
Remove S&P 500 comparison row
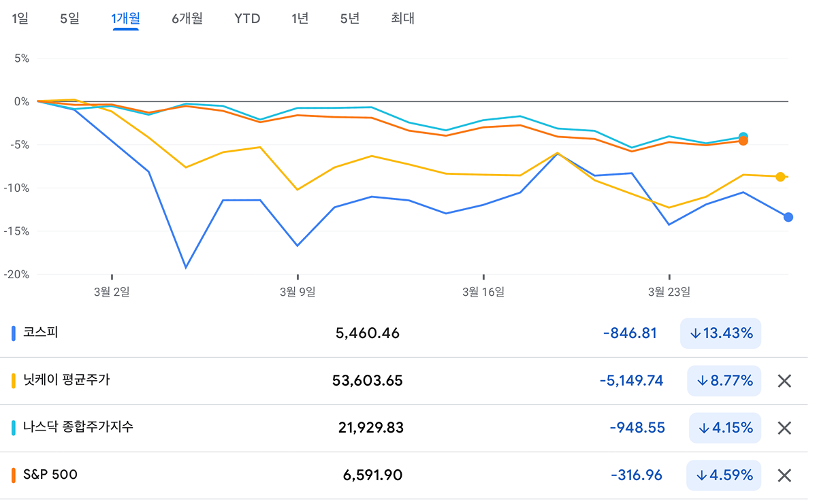point(784,475)
